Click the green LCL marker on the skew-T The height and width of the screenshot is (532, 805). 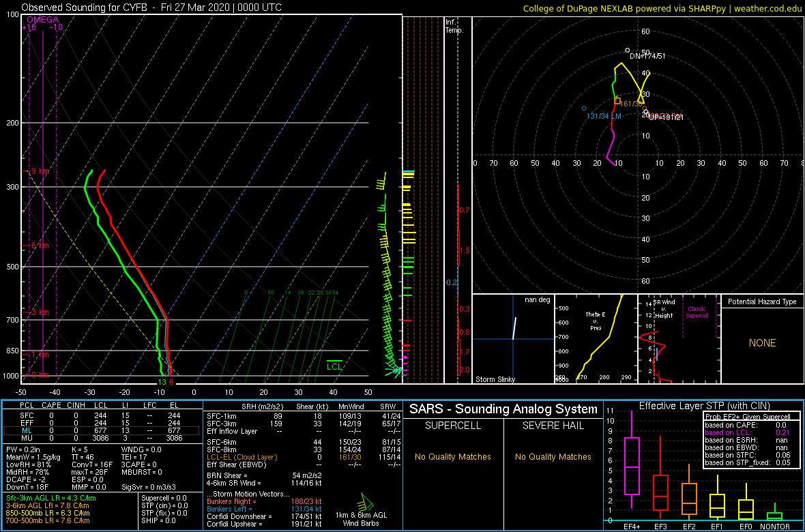[335, 365]
